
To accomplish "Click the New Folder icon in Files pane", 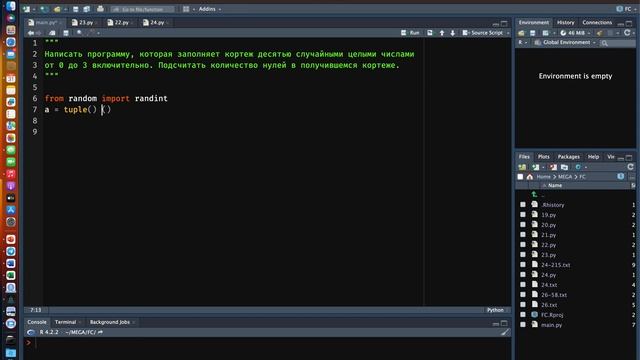I will point(522,167).
